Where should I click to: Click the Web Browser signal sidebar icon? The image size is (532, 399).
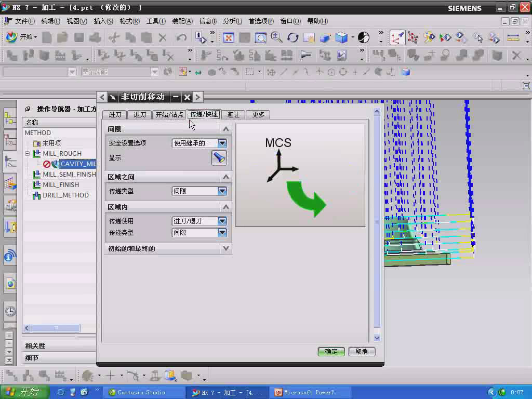[10, 256]
